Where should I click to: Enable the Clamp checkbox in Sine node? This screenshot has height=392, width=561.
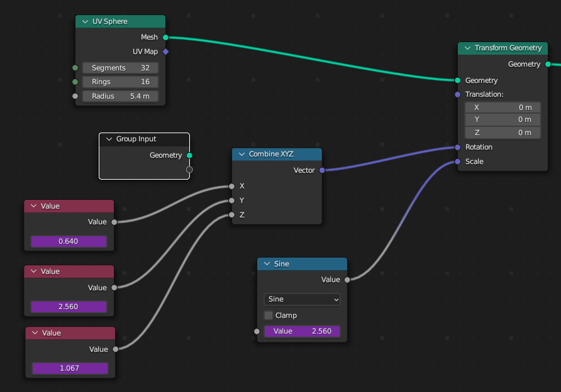click(269, 315)
